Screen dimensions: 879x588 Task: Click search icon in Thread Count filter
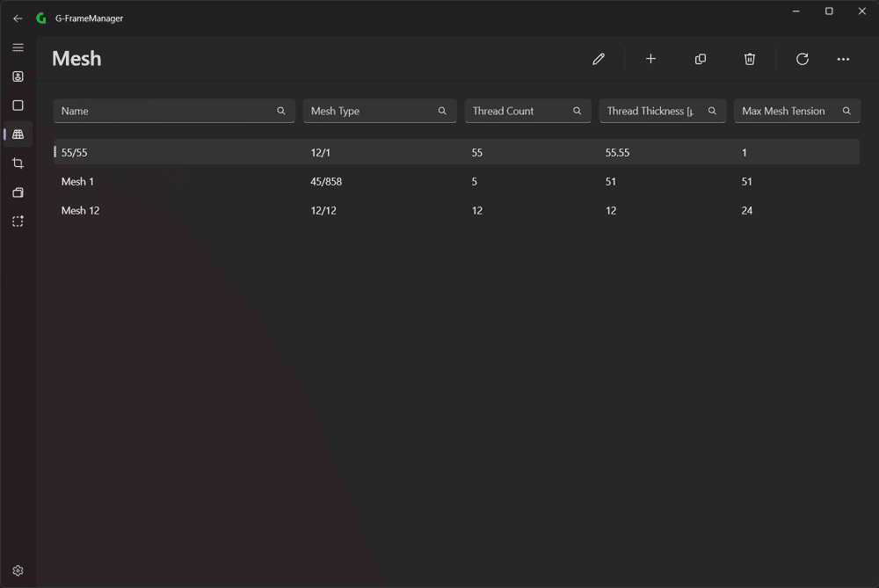point(577,111)
